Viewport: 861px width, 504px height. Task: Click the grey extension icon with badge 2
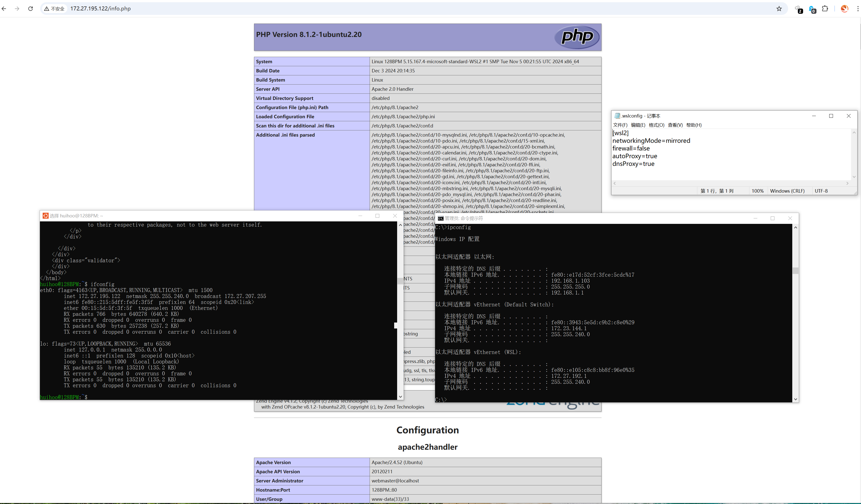pyautogui.click(x=798, y=8)
